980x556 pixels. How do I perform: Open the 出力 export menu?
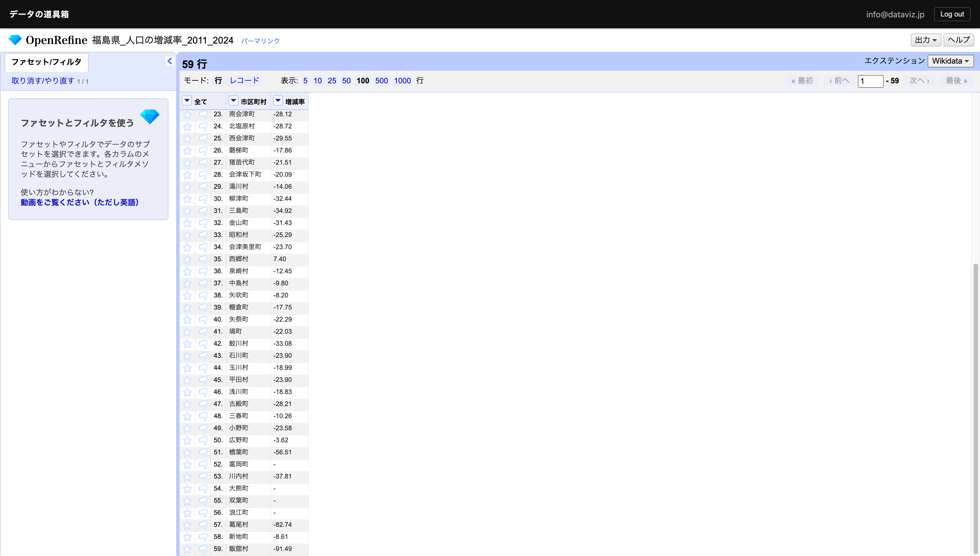(926, 40)
